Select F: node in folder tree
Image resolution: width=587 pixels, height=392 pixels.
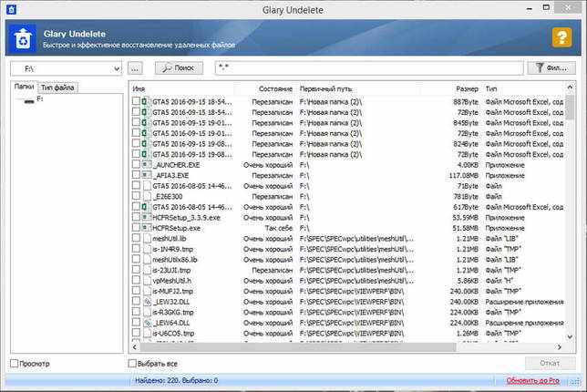(x=40, y=99)
